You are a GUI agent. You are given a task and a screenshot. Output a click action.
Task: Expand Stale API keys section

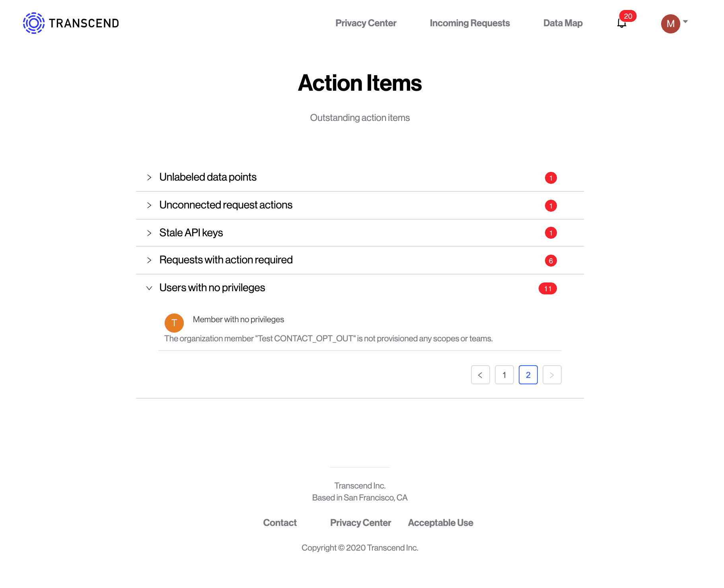click(149, 233)
